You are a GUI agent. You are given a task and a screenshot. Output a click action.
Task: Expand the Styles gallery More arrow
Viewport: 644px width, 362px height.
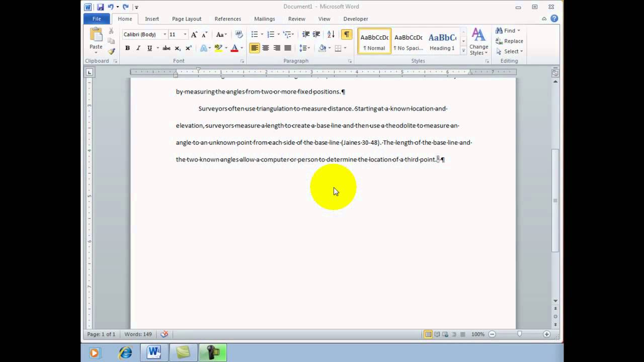click(x=463, y=51)
